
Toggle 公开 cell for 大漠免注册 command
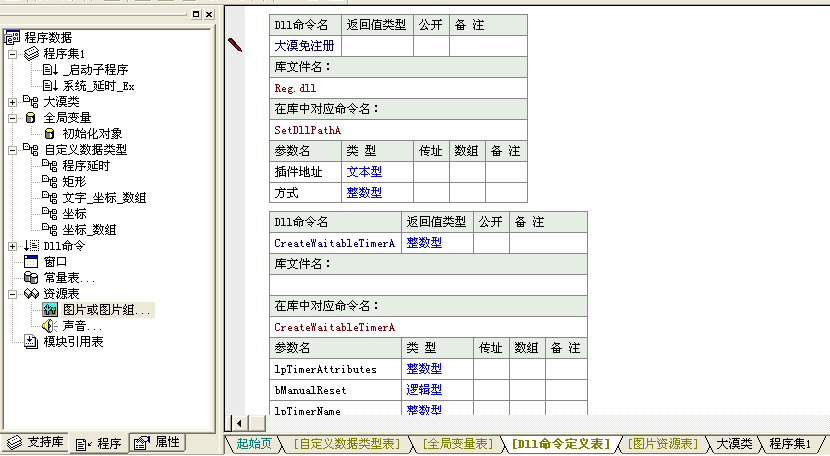pos(430,45)
